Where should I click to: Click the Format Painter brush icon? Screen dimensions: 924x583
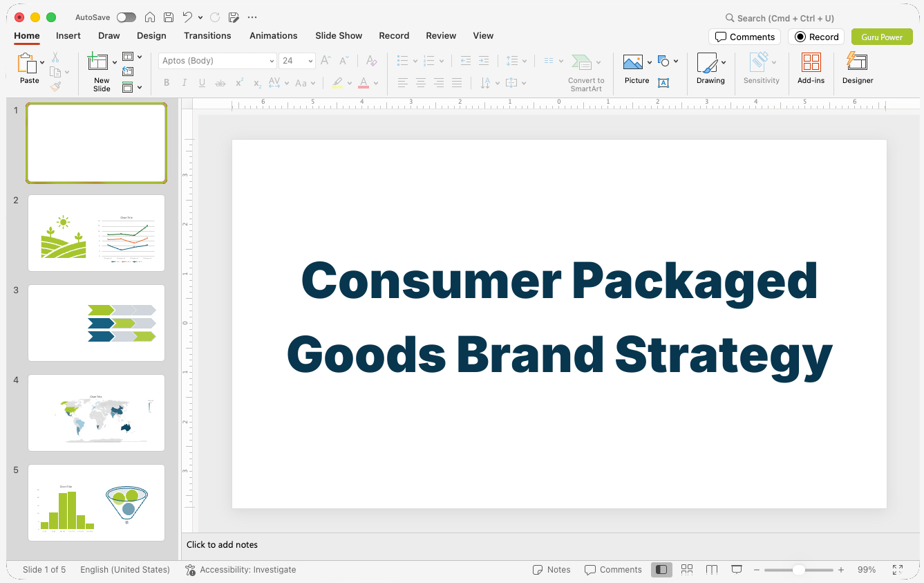[x=55, y=86]
